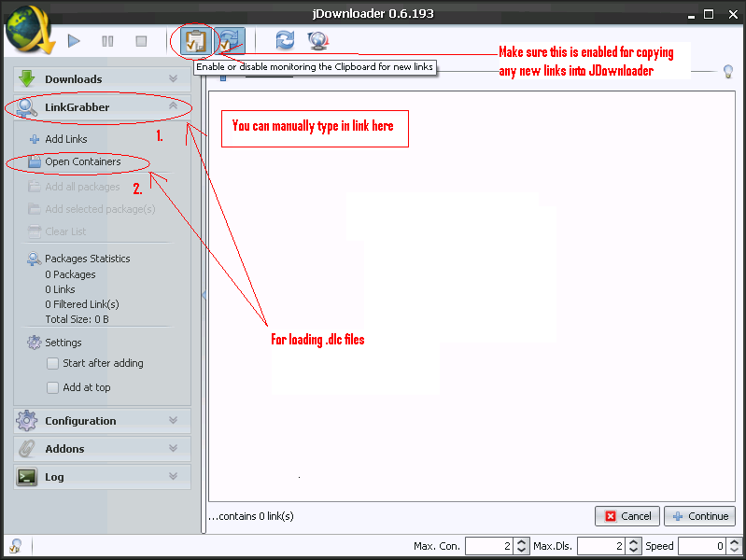Screen dimensions: 746x560
Task: Stop all downloads with stop button
Action: tap(141, 41)
